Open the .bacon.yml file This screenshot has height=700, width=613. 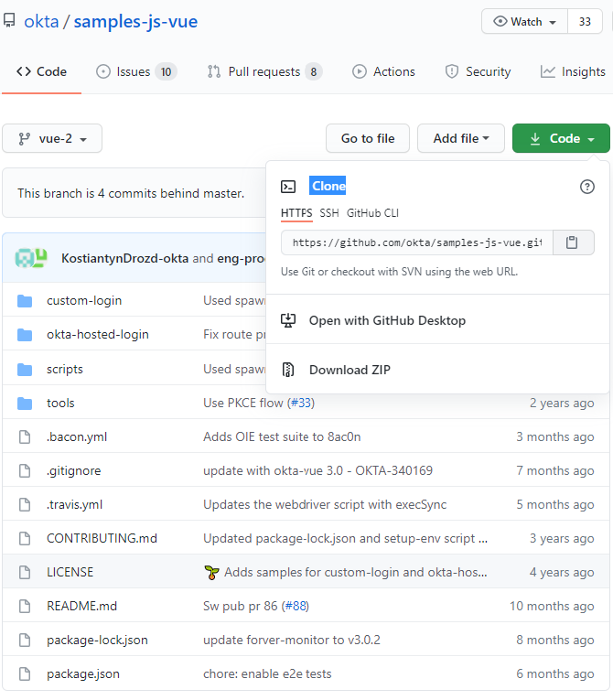coord(77,436)
